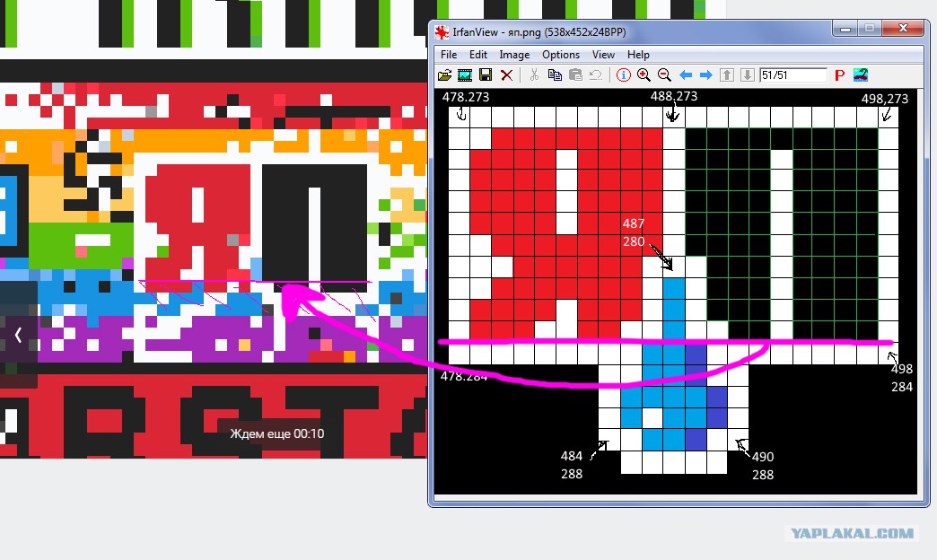This screenshot has height=560, width=937.
Task: Go to previous image with the left arrow
Action: click(x=686, y=74)
